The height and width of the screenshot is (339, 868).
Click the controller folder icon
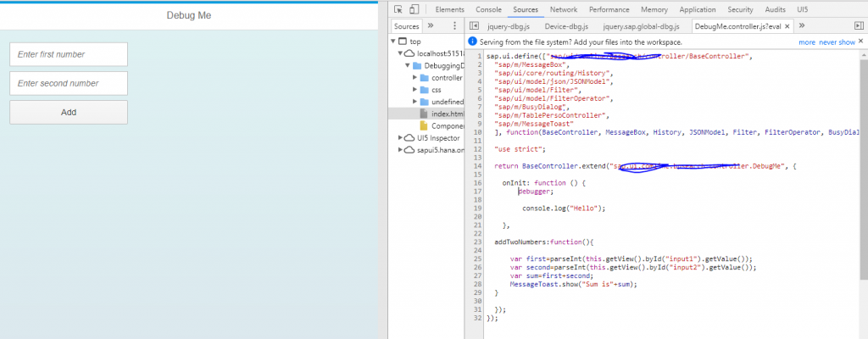point(424,78)
